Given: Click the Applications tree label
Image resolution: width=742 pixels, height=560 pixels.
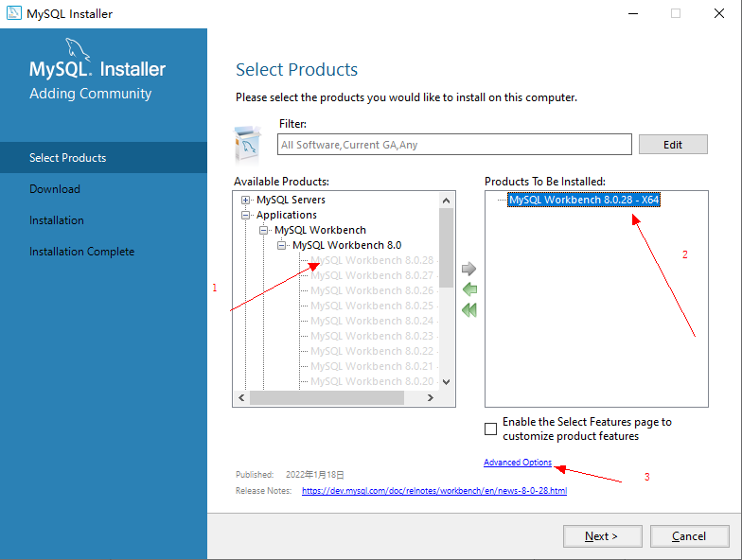Looking at the screenshot, I should point(286,215).
